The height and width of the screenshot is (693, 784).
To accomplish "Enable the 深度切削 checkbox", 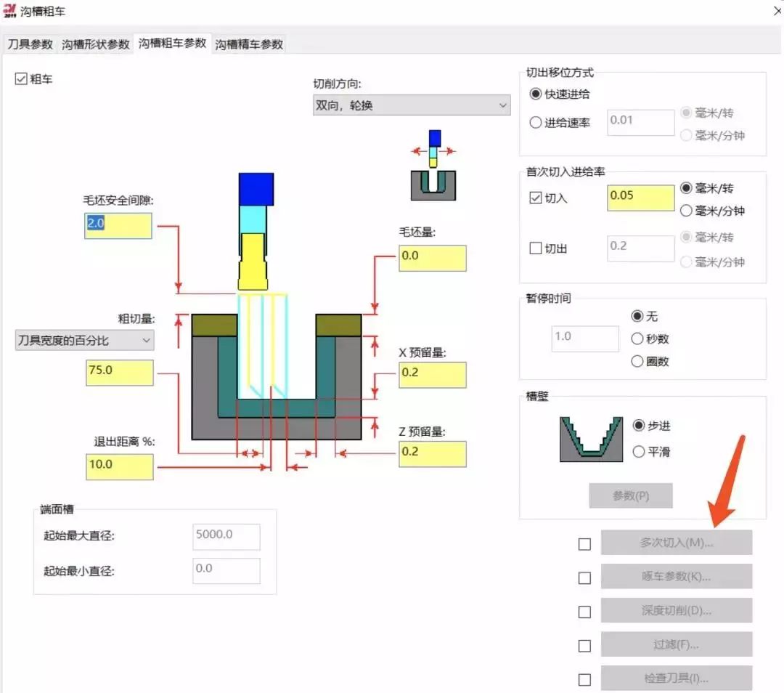I will (584, 612).
